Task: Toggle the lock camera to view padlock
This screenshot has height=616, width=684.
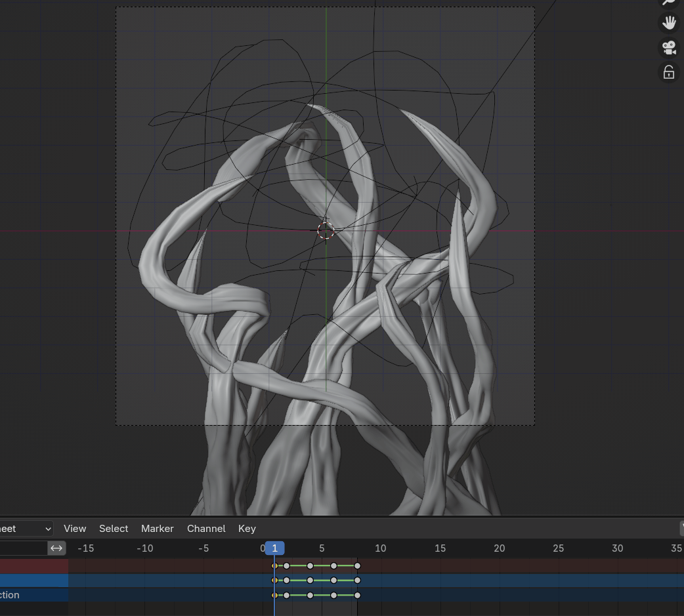Action: click(668, 72)
